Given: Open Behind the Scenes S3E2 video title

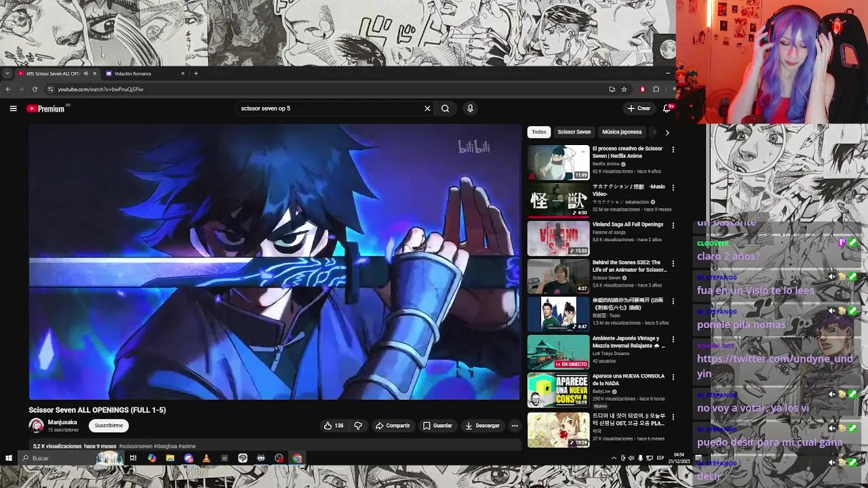Looking at the screenshot, I should [x=629, y=266].
